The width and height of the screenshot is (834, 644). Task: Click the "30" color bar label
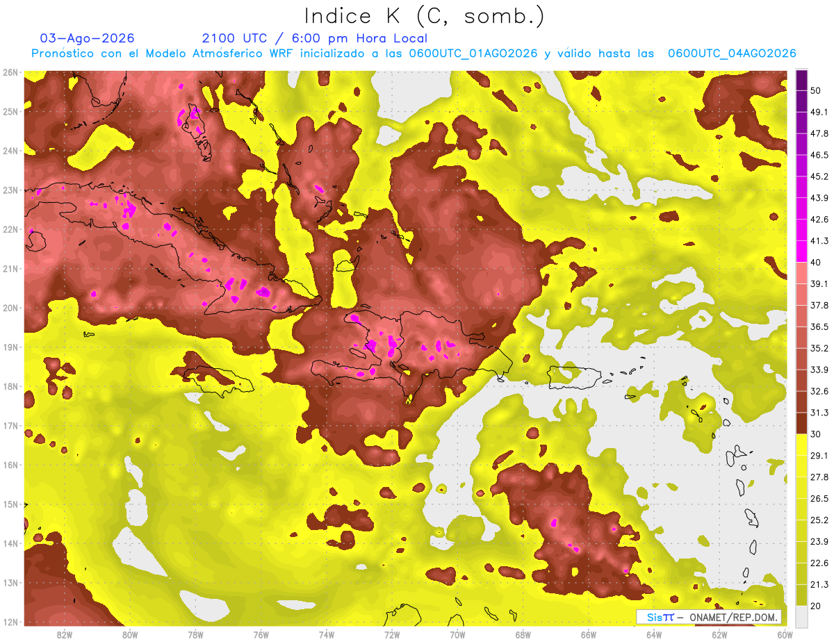point(817,434)
